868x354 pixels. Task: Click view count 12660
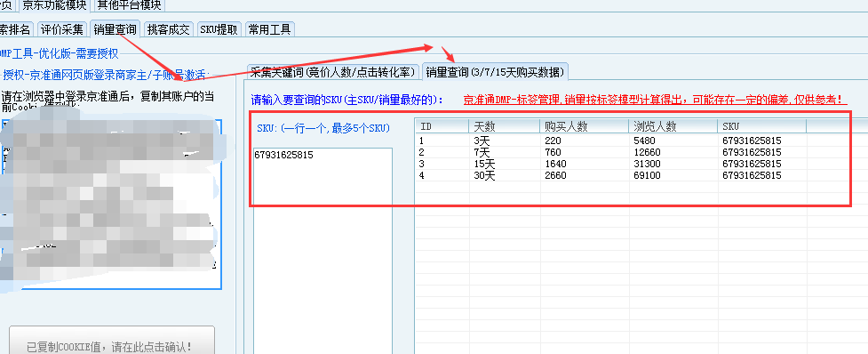[647, 152]
